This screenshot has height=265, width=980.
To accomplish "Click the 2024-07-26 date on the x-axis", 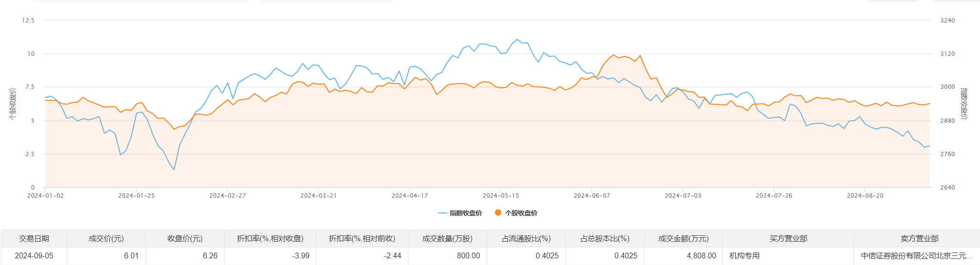I will coord(774,195).
